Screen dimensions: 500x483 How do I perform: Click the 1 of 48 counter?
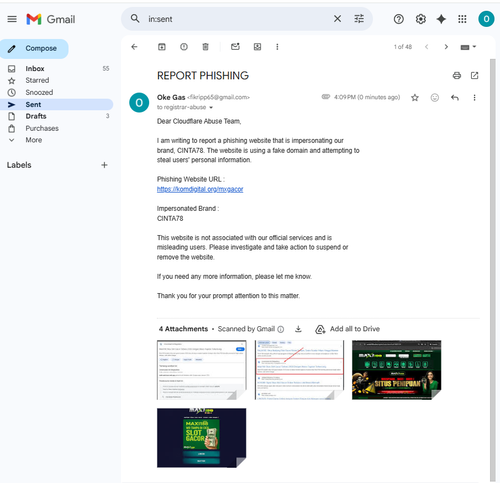point(403,47)
